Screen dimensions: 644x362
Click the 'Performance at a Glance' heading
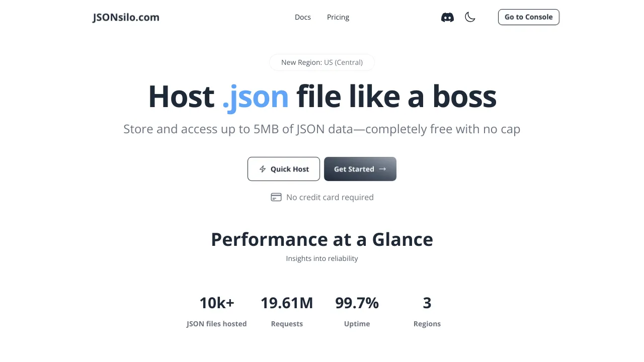(322, 239)
